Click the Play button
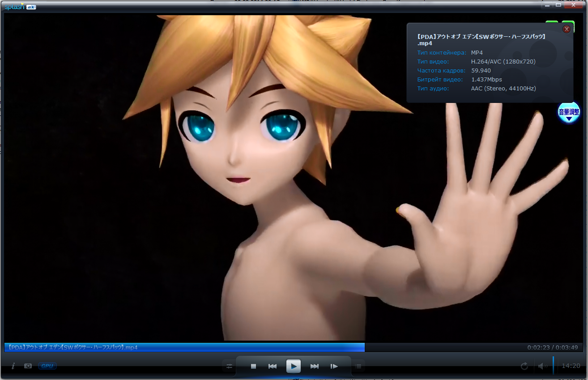This screenshot has width=588, height=380. pyautogui.click(x=294, y=366)
